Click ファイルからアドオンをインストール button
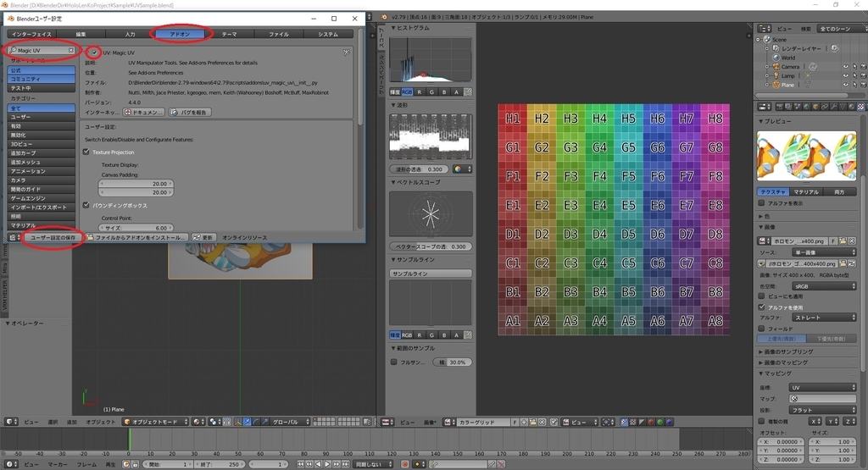Viewport: 868px width, 470px height. tap(136, 237)
